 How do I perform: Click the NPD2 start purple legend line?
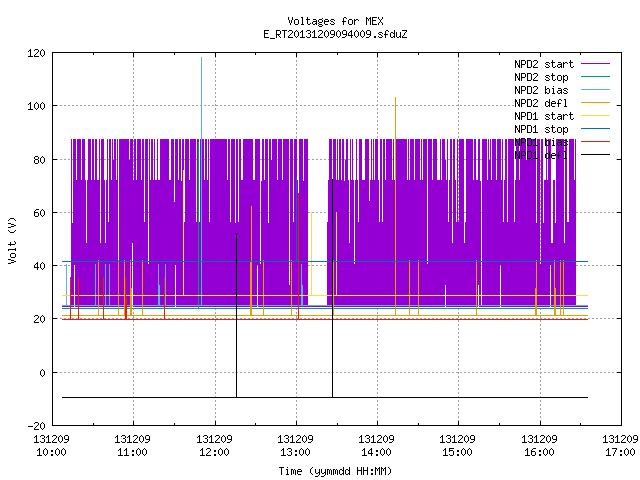tap(595, 64)
